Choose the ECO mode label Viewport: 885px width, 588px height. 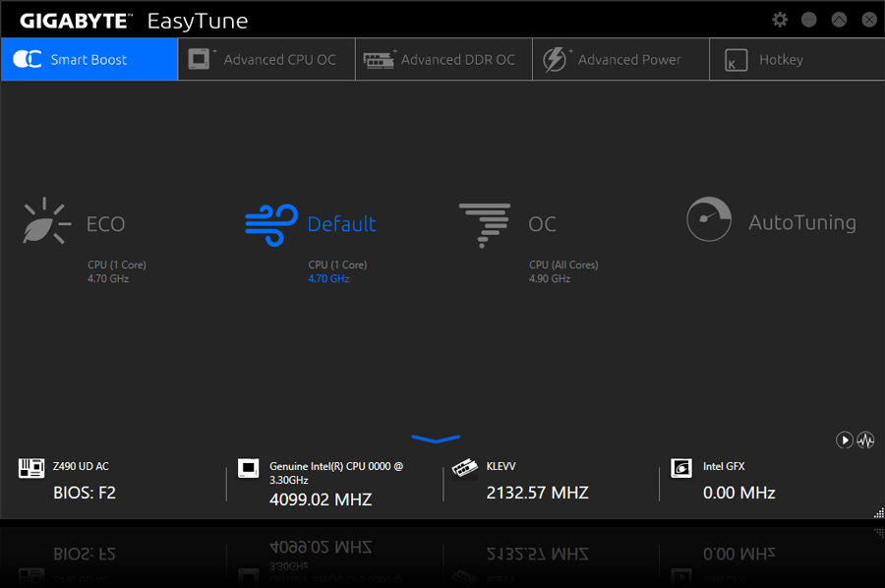pyautogui.click(x=105, y=224)
